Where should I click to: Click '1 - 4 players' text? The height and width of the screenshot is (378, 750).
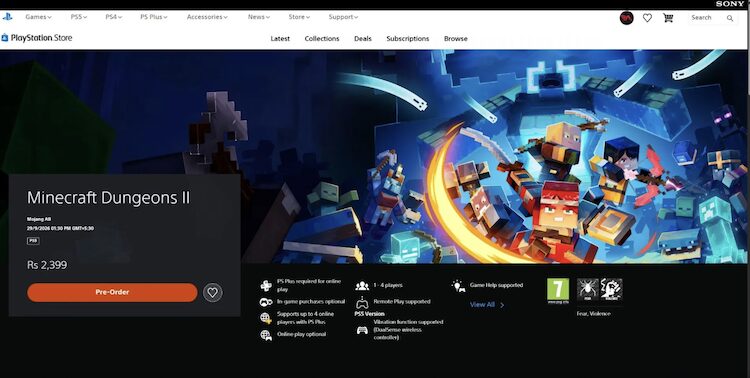[x=388, y=285]
